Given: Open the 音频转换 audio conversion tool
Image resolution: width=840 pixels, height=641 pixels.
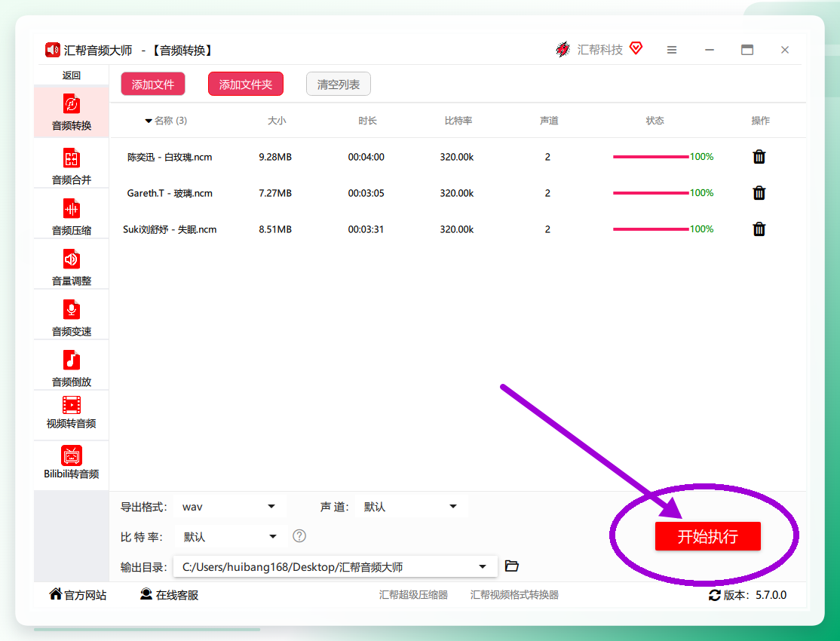Looking at the screenshot, I should click(71, 112).
